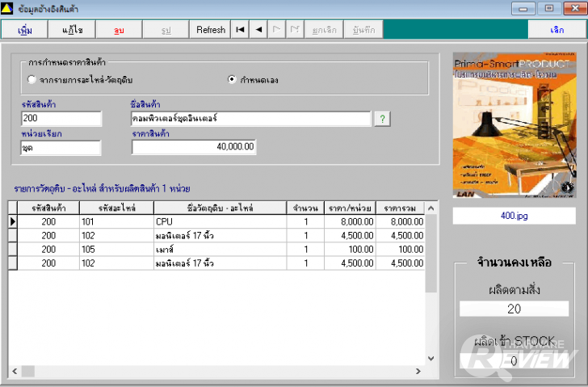
Task: Click grid horizontal scrollbar left arrow
Action: tap(15, 372)
